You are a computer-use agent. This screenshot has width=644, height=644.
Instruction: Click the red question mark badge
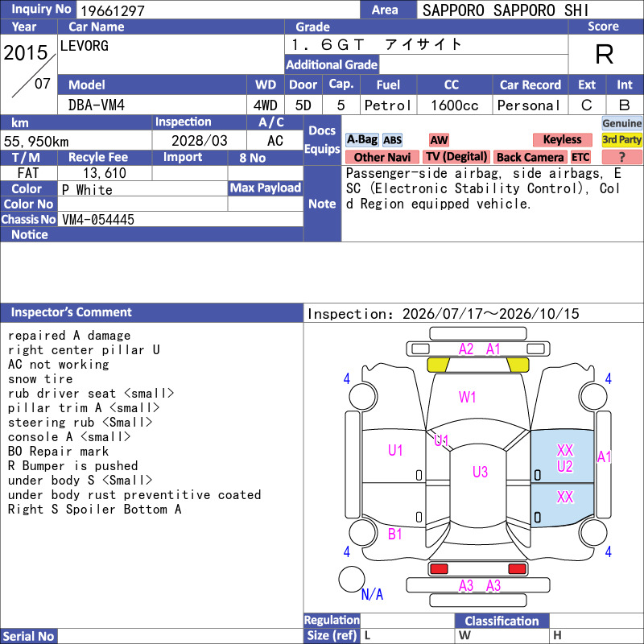[621, 156]
